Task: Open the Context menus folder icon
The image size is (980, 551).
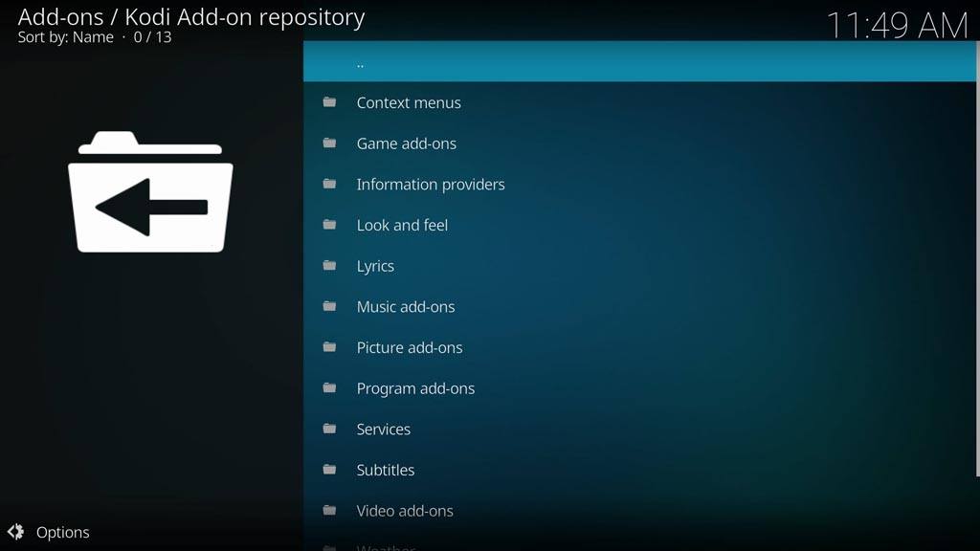Action: click(x=329, y=101)
